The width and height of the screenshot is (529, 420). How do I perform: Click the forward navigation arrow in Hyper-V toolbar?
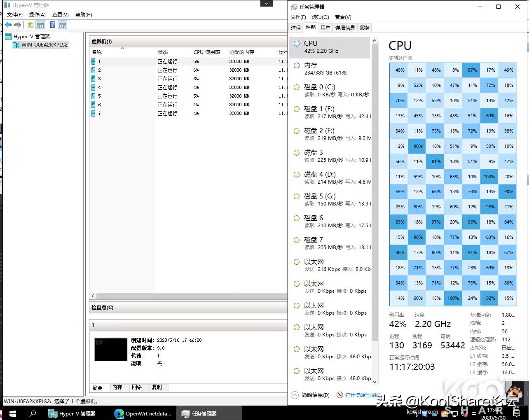[18, 24]
